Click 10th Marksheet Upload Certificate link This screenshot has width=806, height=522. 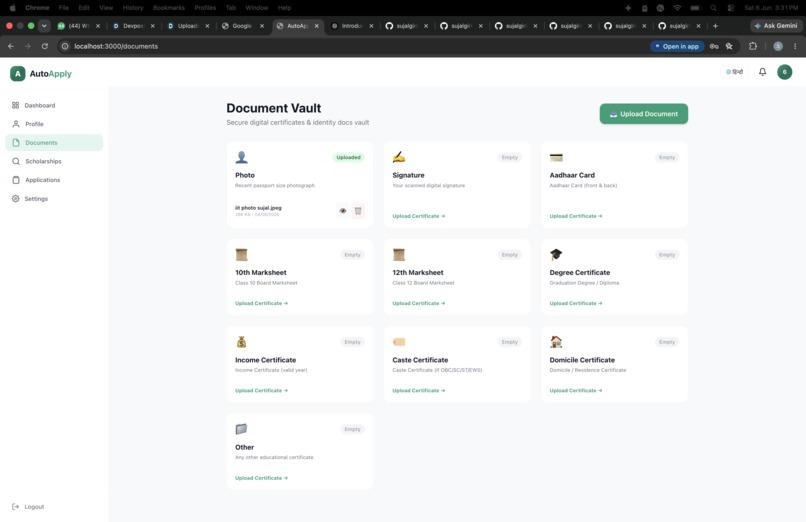(261, 304)
